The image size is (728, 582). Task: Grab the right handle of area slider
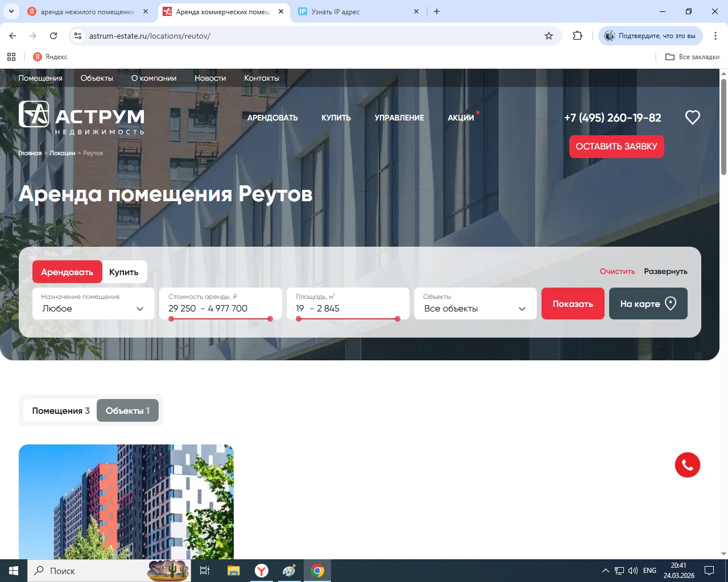398,319
